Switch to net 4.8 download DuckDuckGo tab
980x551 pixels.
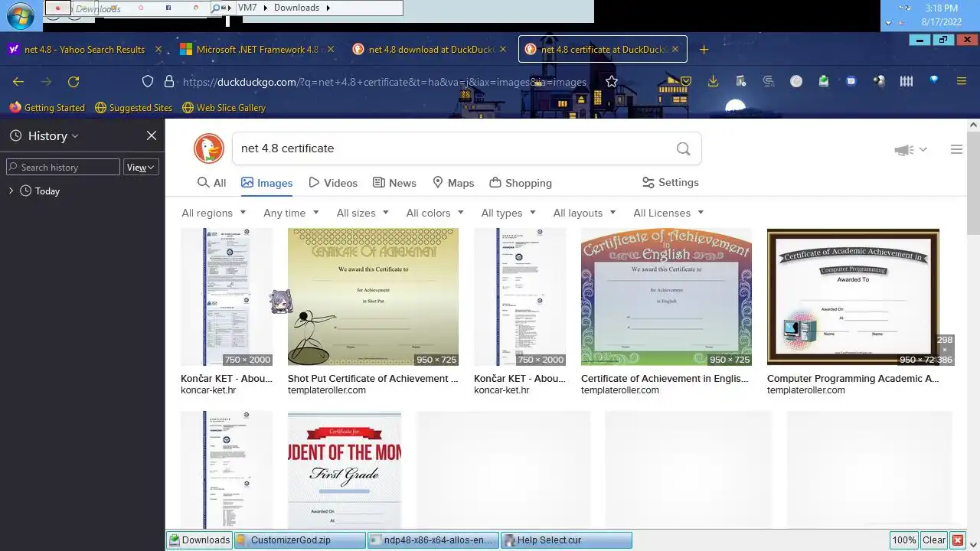tap(430, 49)
